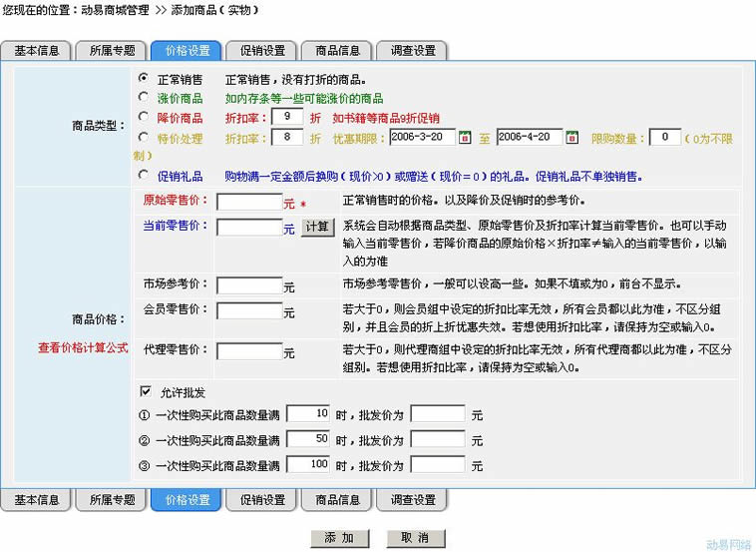Open 查看价格计算公式 link
This screenshot has height=552, width=756.
[83, 348]
